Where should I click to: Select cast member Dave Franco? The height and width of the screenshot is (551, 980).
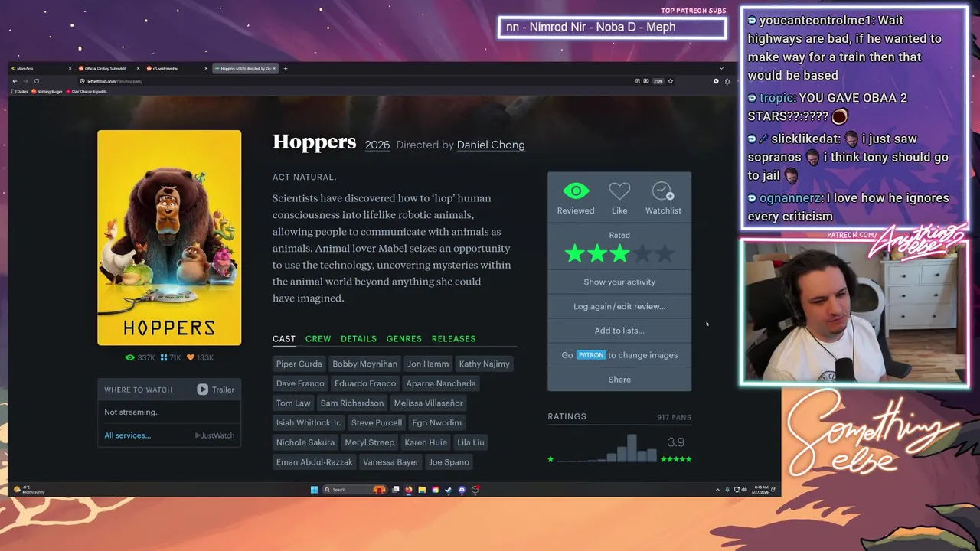click(300, 383)
